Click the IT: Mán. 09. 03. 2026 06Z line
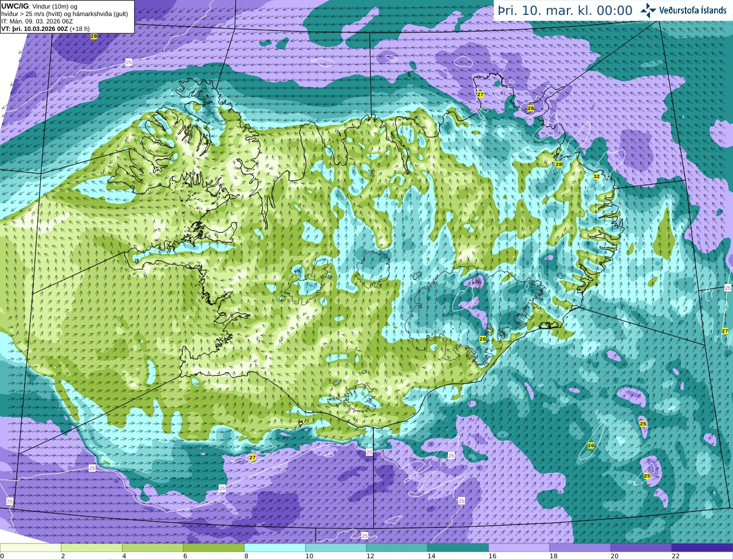733x560 pixels. point(37,21)
